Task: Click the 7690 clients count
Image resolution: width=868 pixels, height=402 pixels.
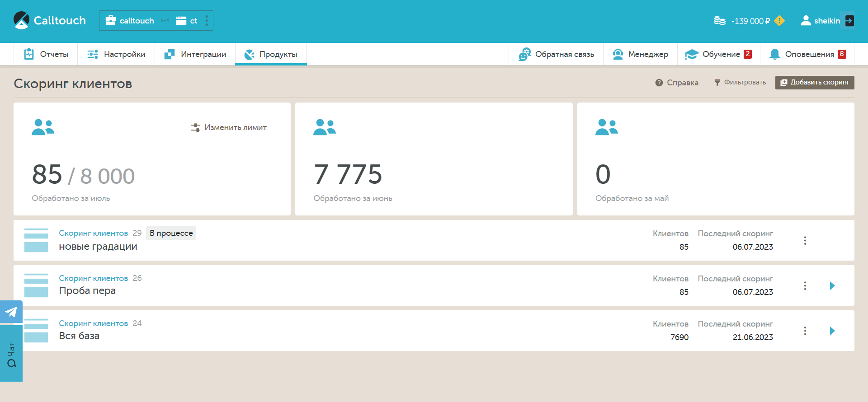Action: coord(679,337)
